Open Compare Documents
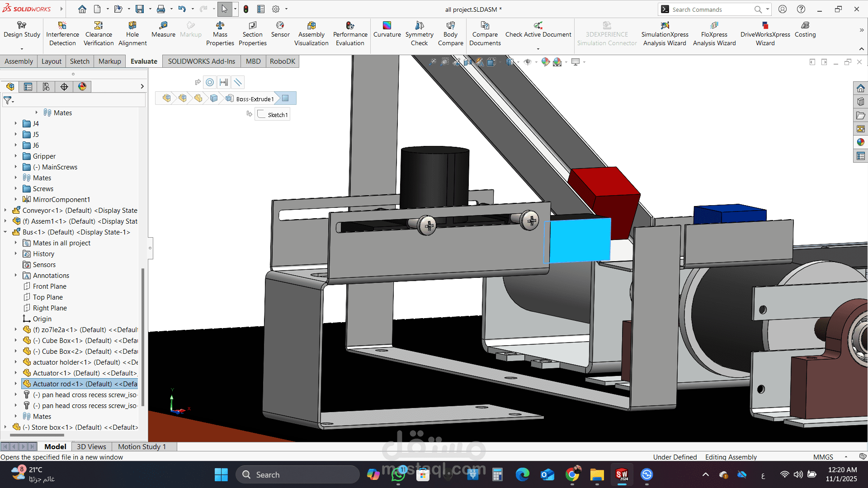868x488 pixels. pos(485,33)
